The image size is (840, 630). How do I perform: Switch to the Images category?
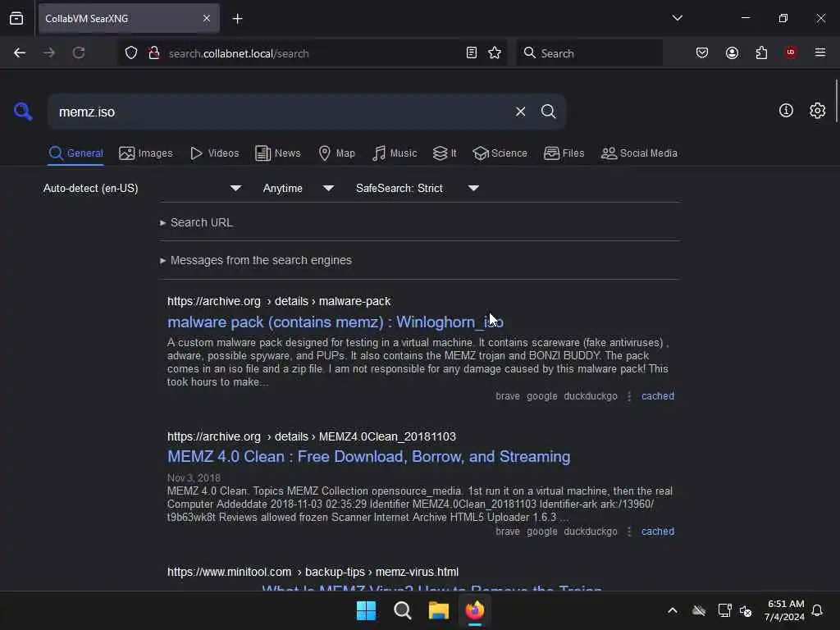coord(146,153)
